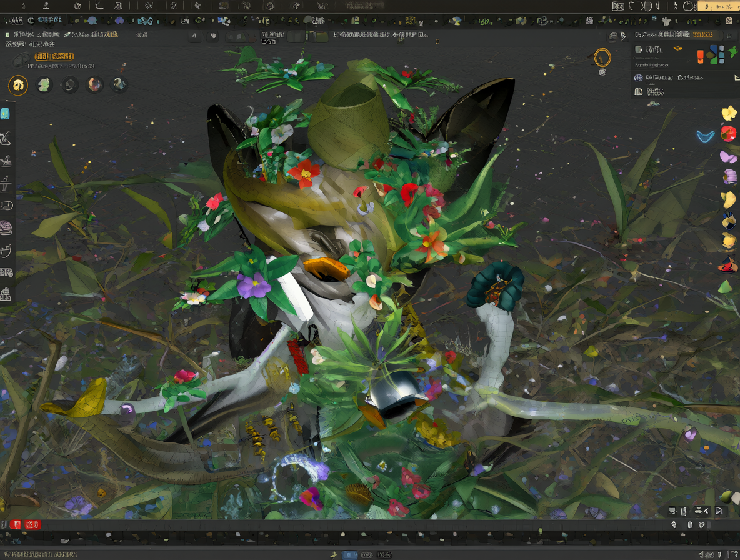Select the cyan square tool in left sidebar
The height and width of the screenshot is (560, 740).
5,114
